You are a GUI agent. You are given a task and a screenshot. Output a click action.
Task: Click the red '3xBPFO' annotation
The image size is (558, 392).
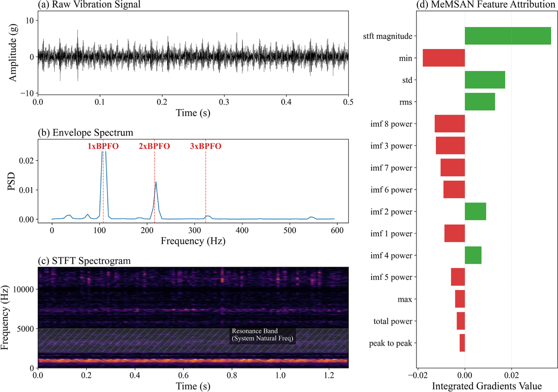click(206, 146)
